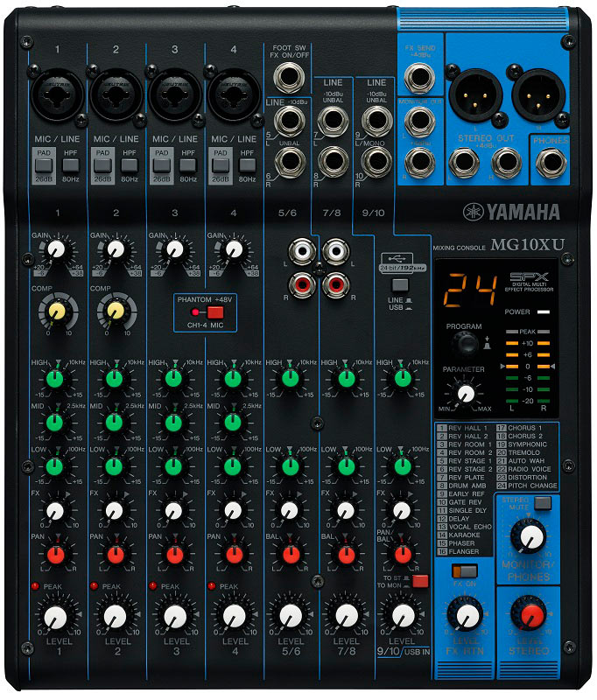Enable the red PHANTOM +48V switch
Image resolution: width=597 pixels, height=700 pixels.
[x=215, y=311]
